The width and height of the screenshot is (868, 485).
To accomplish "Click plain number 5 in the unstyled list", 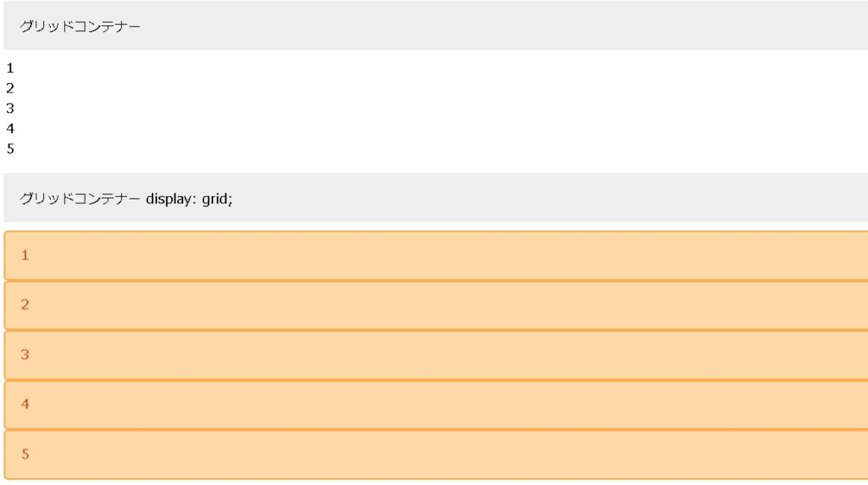I will point(10,149).
